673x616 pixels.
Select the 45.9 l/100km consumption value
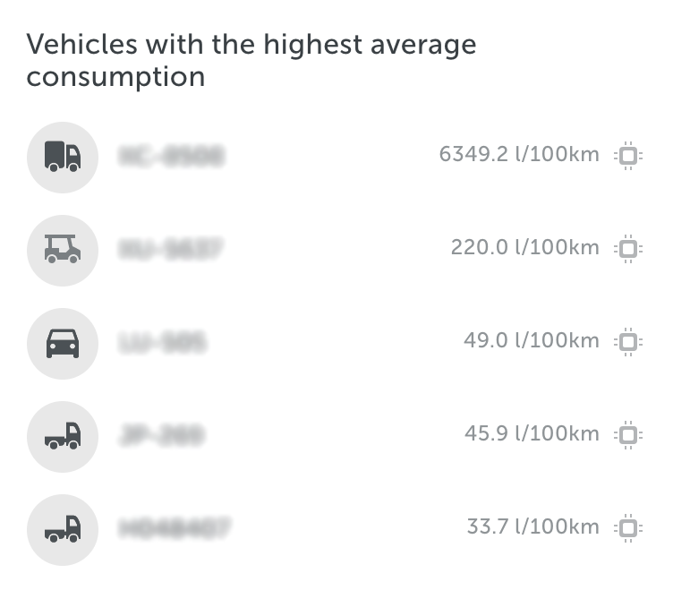[532, 433]
